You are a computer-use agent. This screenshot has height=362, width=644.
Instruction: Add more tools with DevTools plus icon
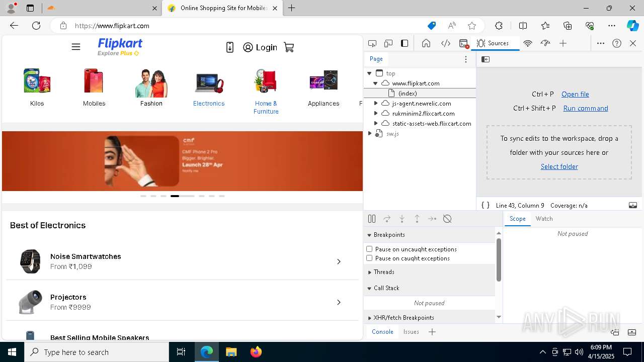point(563,43)
